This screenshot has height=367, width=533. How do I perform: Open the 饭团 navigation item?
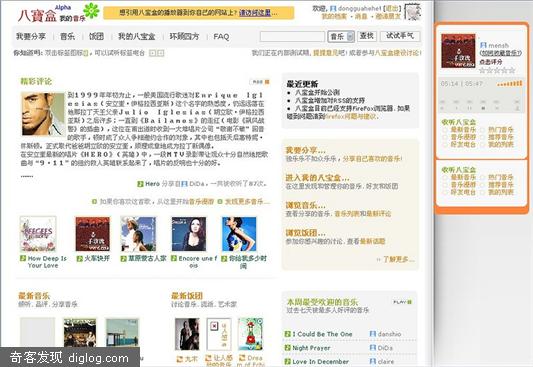tap(96, 36)
